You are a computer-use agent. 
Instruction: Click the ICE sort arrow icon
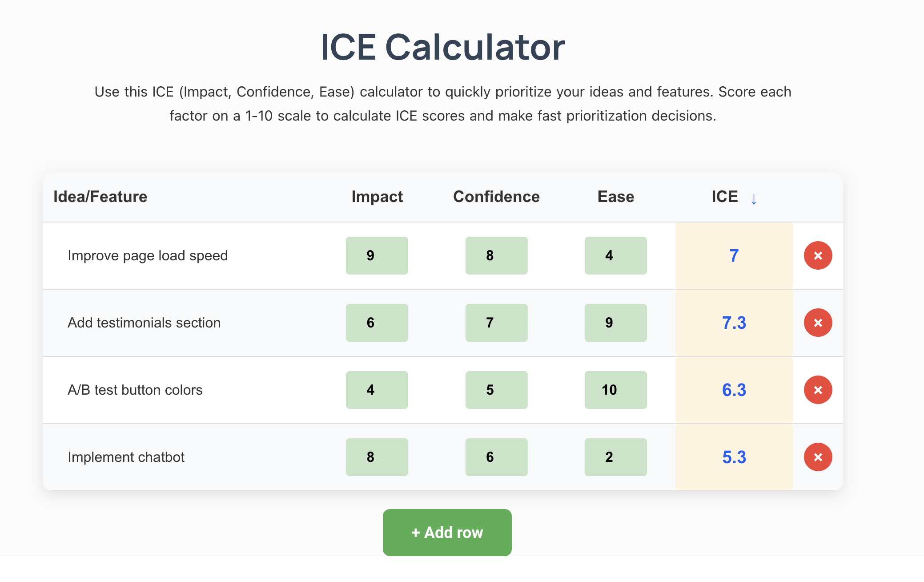(x=754, y=199)
